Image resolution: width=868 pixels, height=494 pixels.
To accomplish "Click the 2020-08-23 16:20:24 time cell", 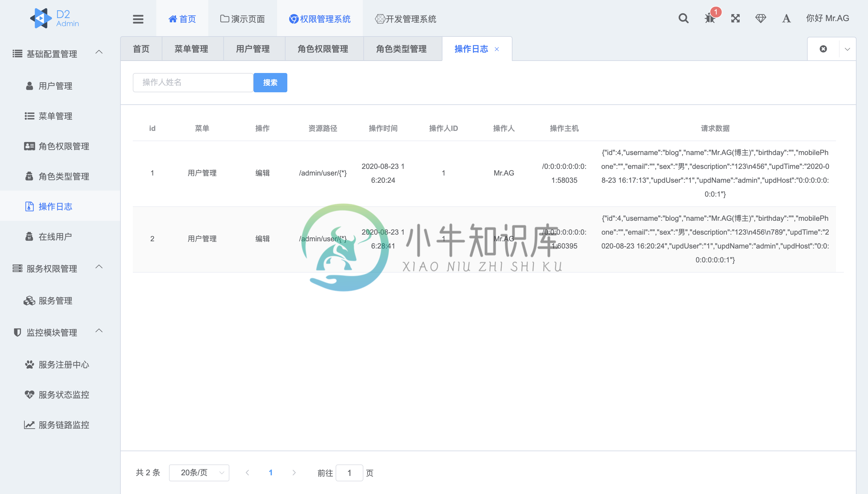I will coord(383,173).
